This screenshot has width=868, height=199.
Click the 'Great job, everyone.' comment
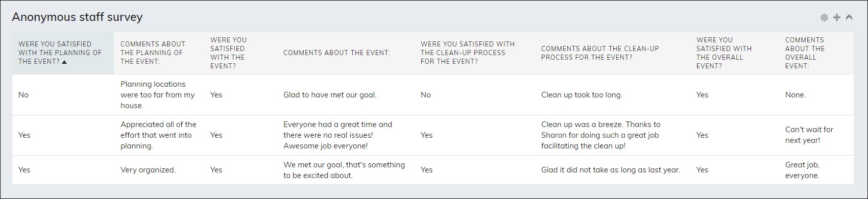[x=816, y=170]
